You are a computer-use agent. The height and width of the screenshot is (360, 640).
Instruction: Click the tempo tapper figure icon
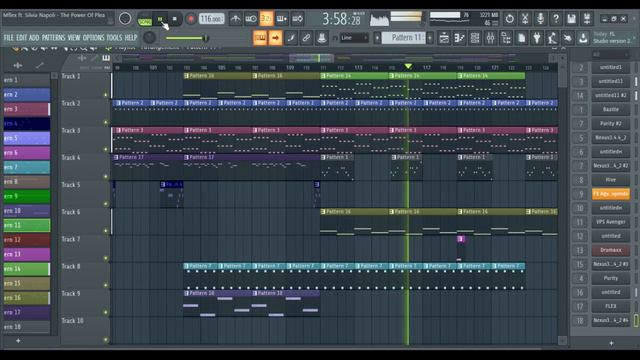tap(552, 38)
